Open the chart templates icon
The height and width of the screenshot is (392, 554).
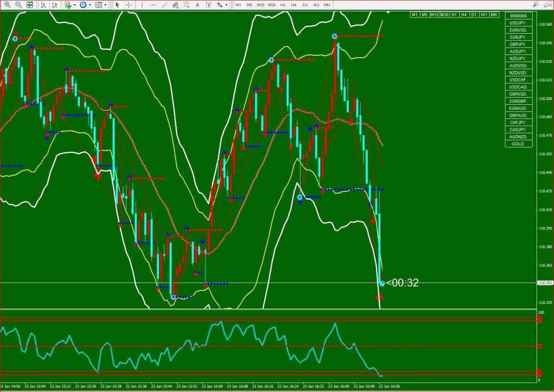click(x=98, y=5)
